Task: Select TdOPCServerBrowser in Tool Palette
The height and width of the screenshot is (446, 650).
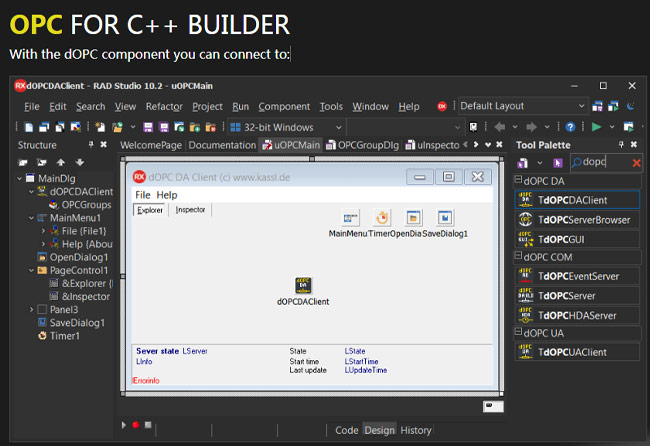Action: 577,220
